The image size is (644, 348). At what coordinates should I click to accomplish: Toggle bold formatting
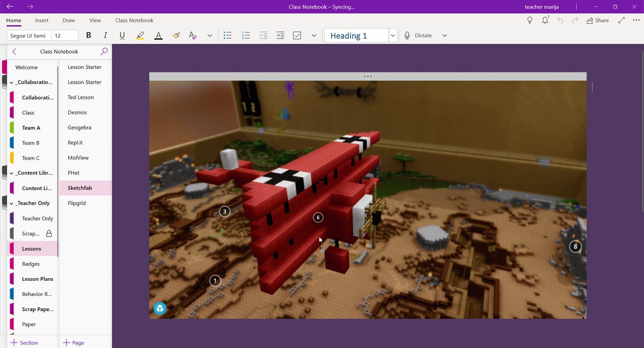click(x=89, y=35)
